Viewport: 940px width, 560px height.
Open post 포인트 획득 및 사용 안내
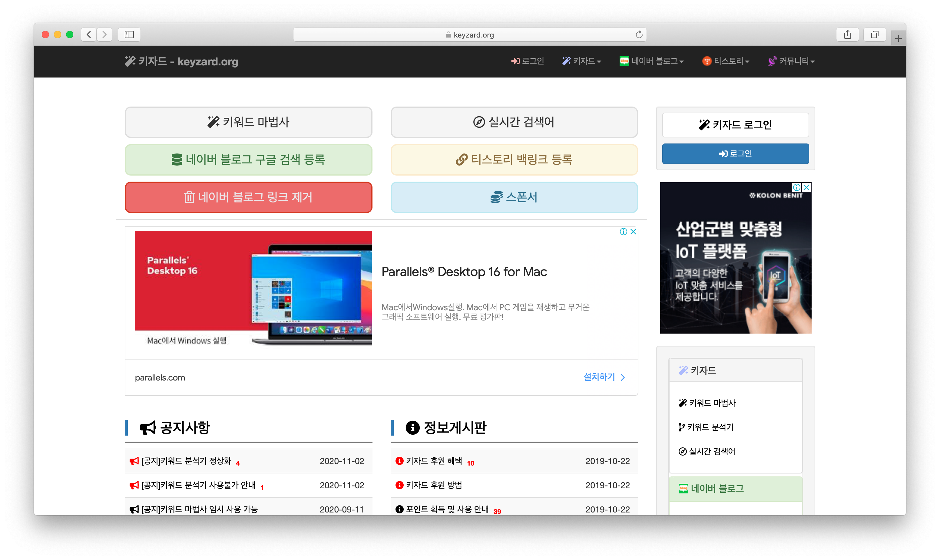tap(447, 509)
